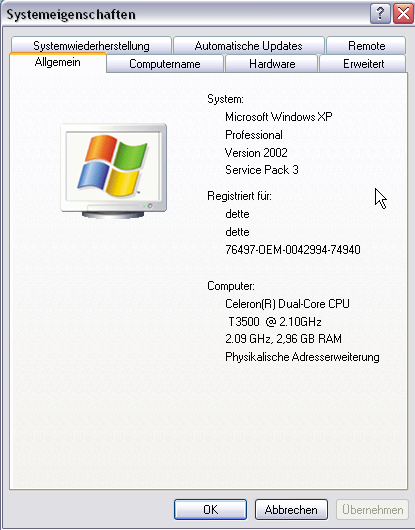Open the Automatische Updates tab

[249, 46]
